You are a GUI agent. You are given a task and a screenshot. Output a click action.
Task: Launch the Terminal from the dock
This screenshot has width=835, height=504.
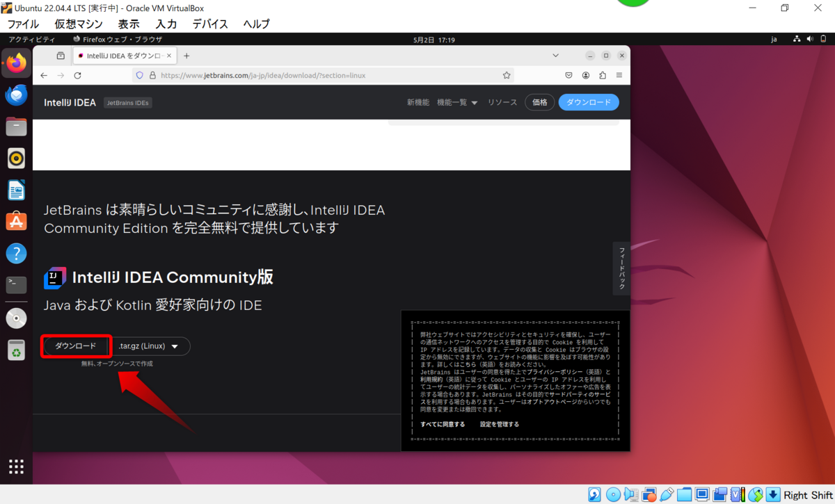[16, 285]
